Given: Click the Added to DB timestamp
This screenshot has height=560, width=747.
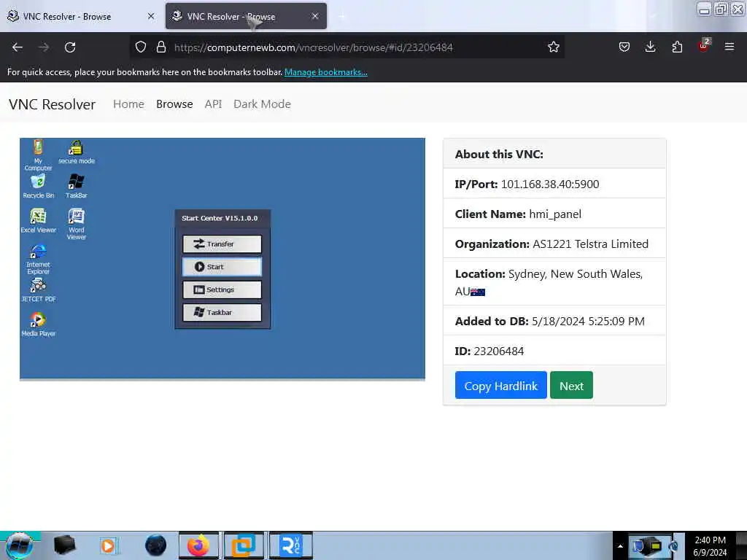Looking at the screenshot, I should click(x=588, y=322).
